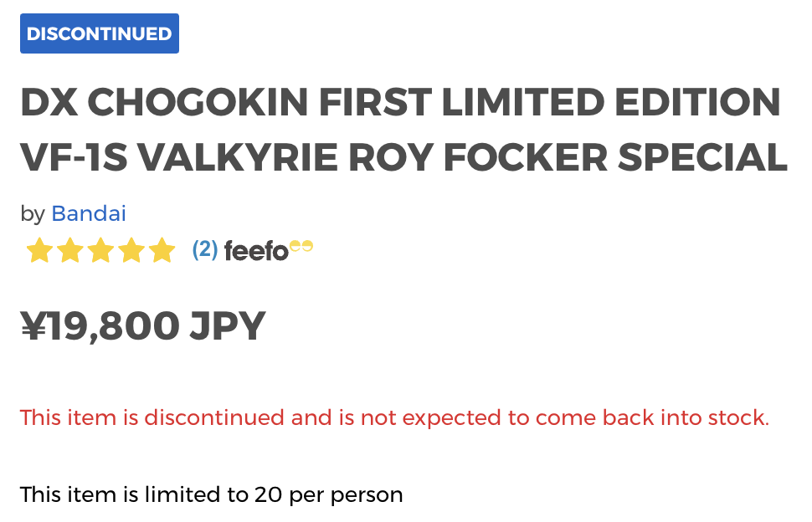The image size is (812, 522).
Task: Click the ¥19,800 price amount
Action: tap(100, 326)
